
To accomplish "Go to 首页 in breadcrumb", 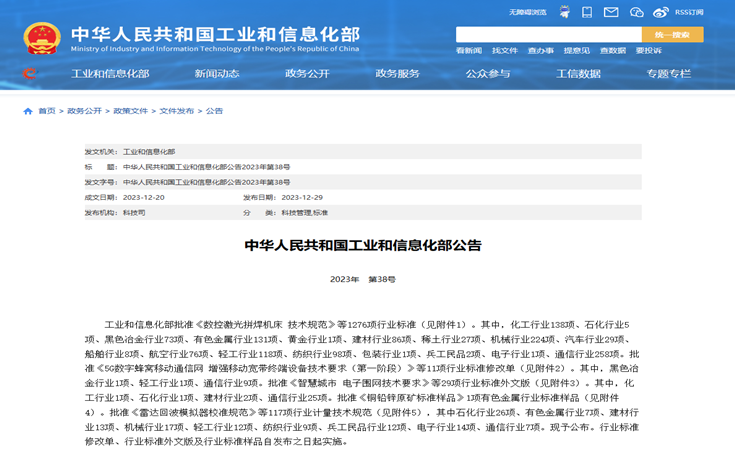I will pyautogui.click(x=47, y=111).
